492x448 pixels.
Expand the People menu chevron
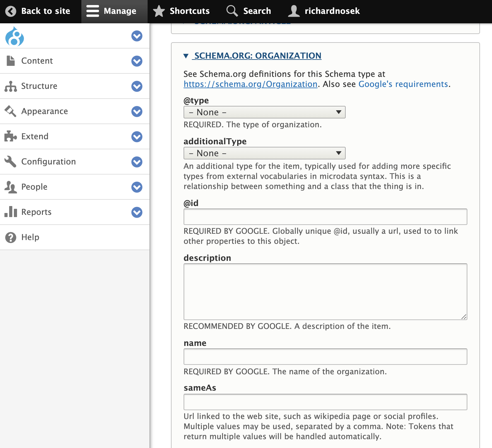[x=137, y=187]
